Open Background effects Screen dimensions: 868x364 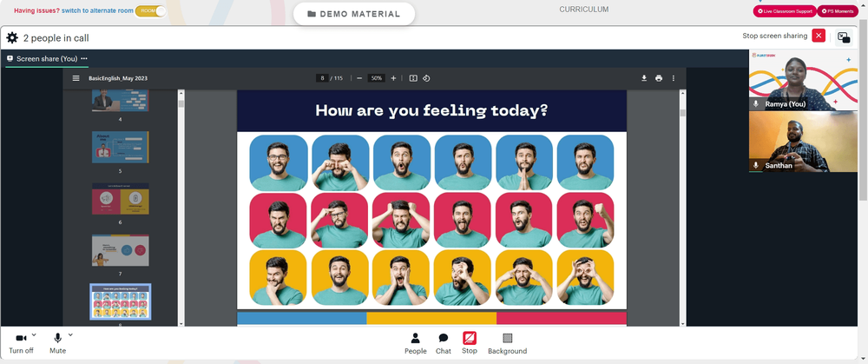(x=507, y=343)
